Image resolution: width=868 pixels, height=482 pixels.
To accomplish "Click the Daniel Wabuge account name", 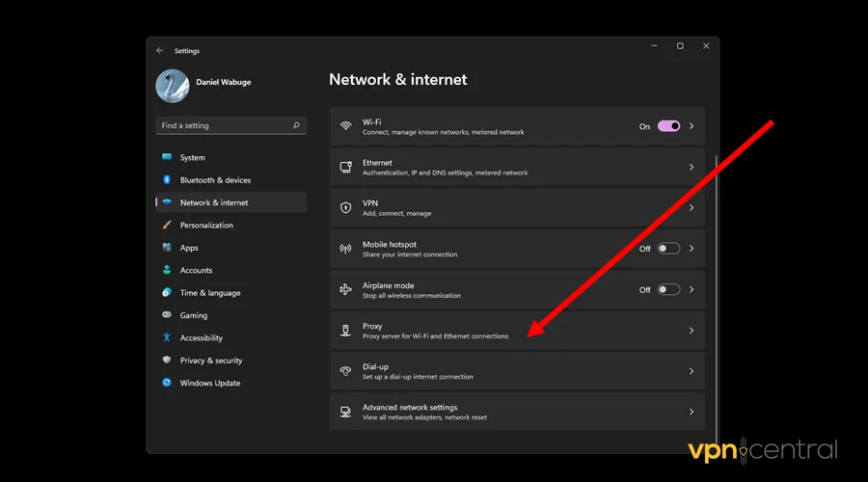I will click(x=223, y=82).
